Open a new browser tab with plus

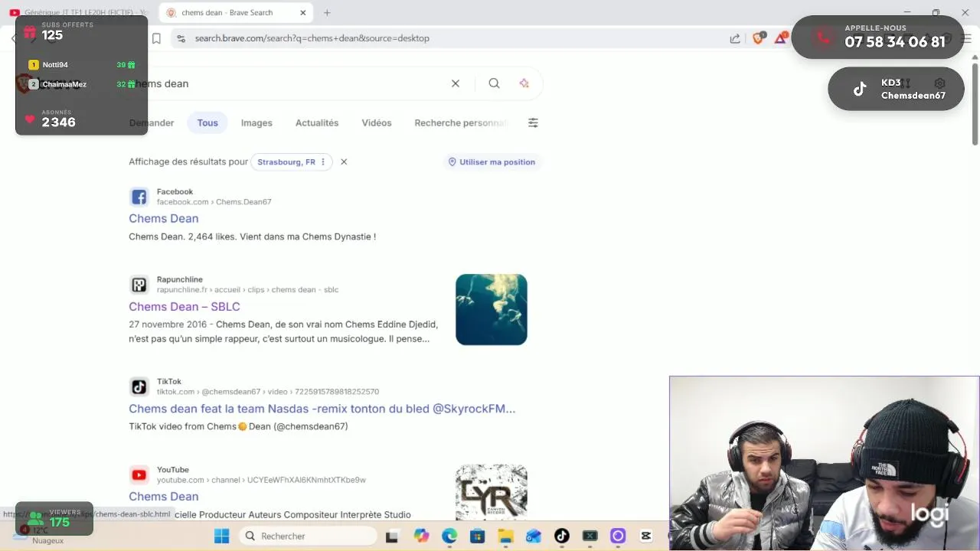[x=327, y=13]
